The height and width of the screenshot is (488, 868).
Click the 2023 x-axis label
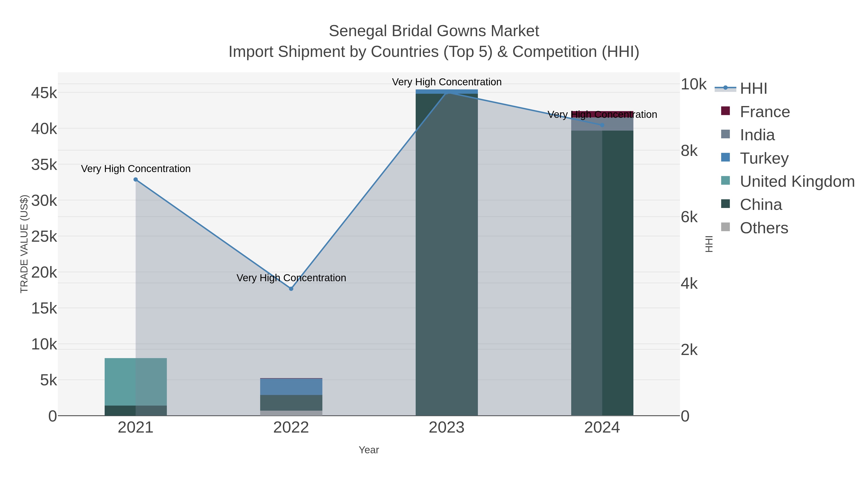coord(447,428)
